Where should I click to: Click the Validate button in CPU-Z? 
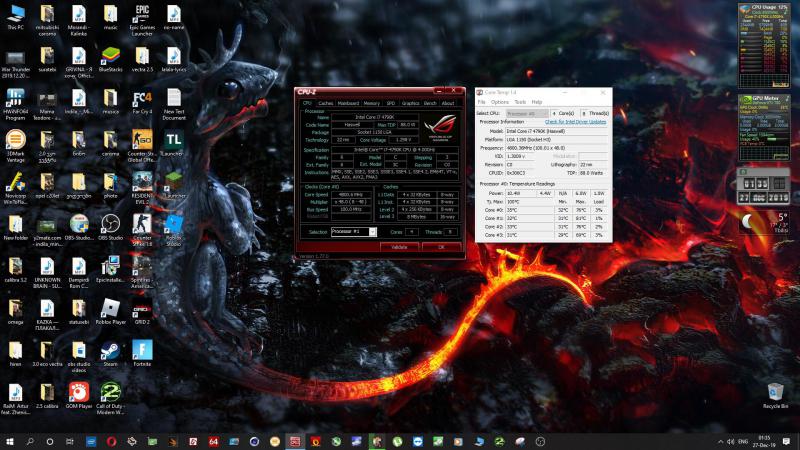[x=398, y=246]
